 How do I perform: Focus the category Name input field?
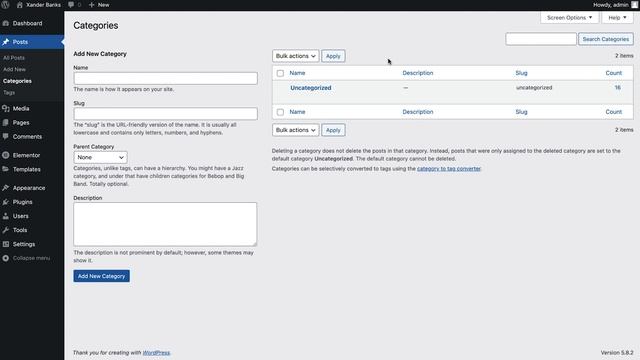pos(165,78)
